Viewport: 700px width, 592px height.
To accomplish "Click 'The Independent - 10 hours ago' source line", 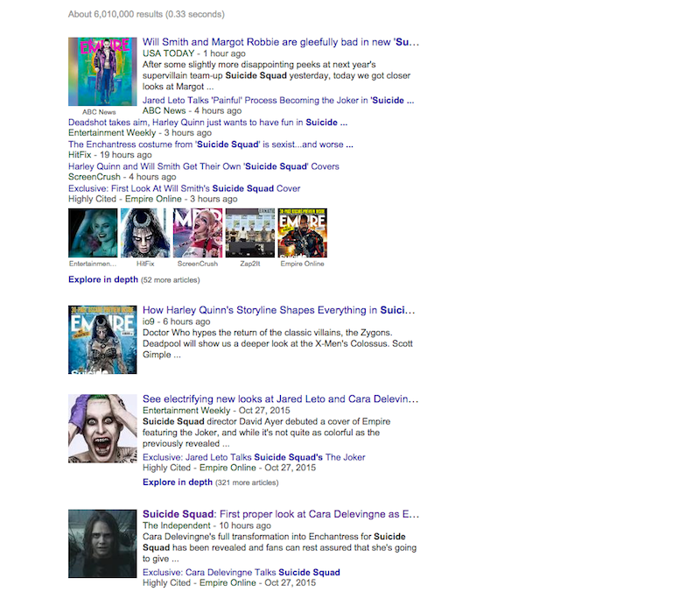I will 207,525.
